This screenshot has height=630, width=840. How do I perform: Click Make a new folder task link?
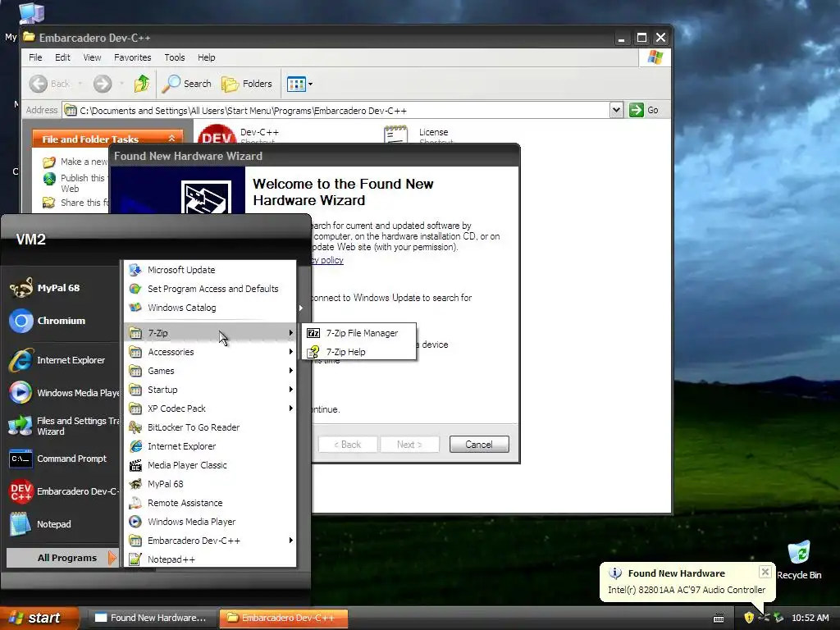tap(75, 162)
